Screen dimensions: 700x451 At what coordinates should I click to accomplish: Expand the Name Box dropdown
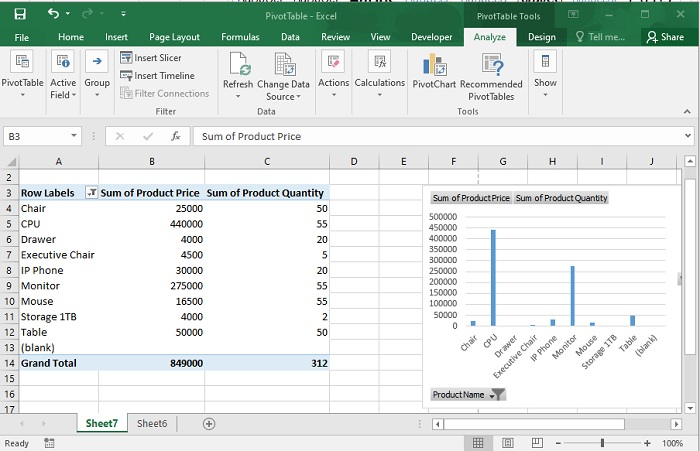pos(75,136)
